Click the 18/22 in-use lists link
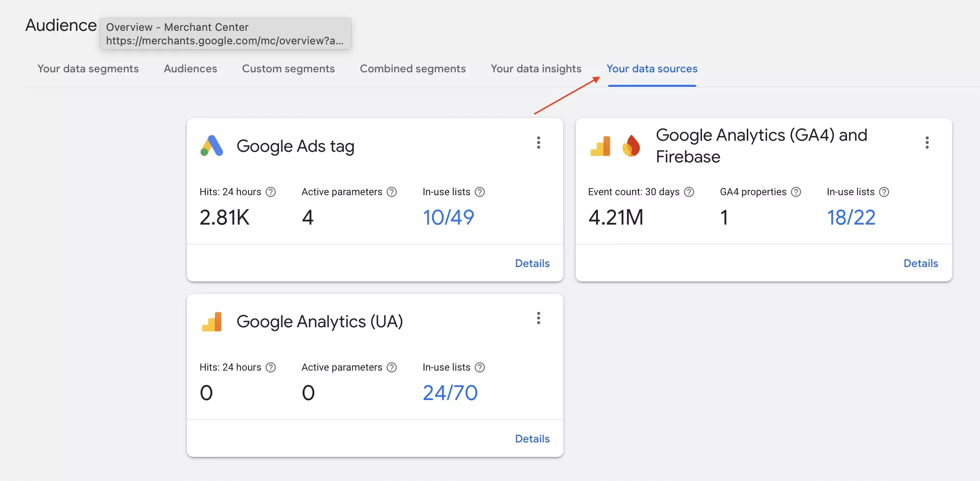This screenshot has width=980, height=481. (x=851, y=217)
